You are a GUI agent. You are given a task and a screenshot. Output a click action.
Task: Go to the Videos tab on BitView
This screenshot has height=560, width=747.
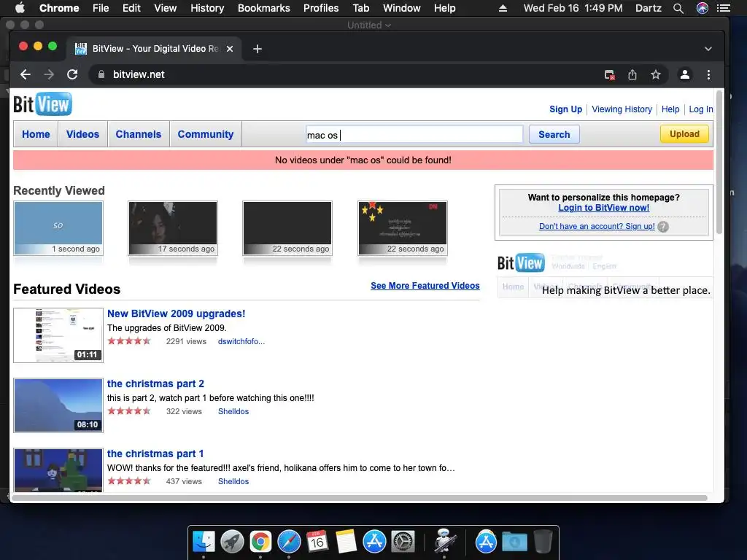click(x=83, y=134)
